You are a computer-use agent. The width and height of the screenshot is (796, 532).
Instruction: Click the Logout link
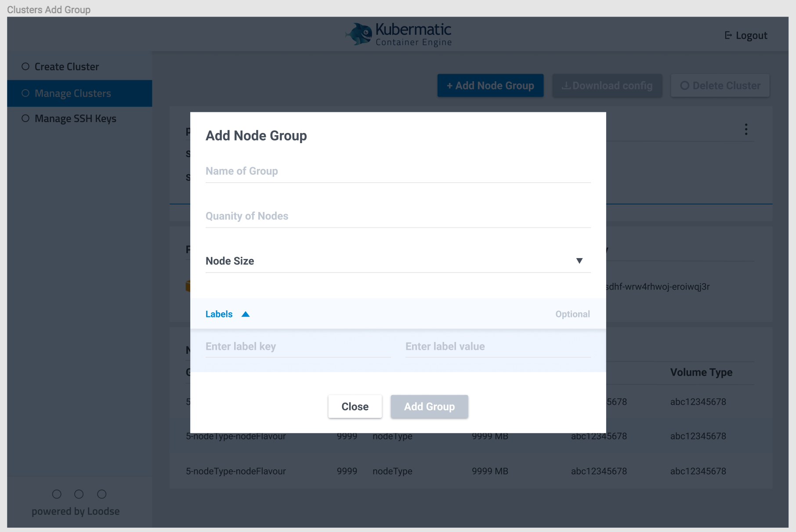click(746, 36)
